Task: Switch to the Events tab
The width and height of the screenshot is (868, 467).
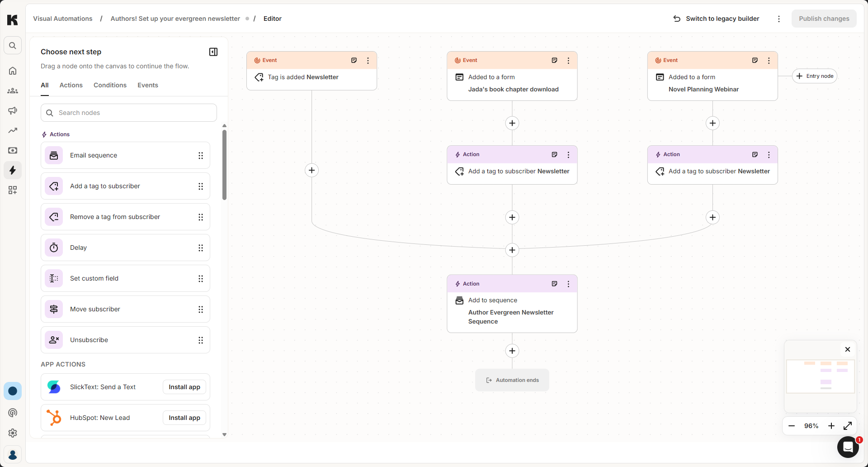Action: click(148, 86)
